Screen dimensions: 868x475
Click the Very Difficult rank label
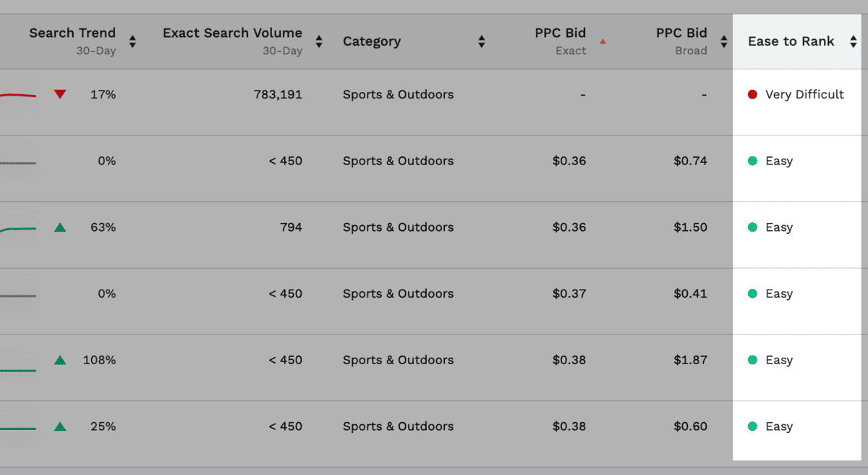(x=804, y=94)
